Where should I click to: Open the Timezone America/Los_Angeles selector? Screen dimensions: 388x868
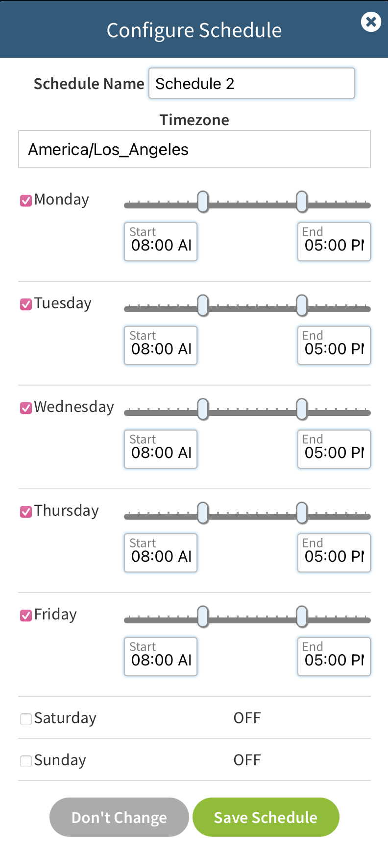click(x=194, y=149)
